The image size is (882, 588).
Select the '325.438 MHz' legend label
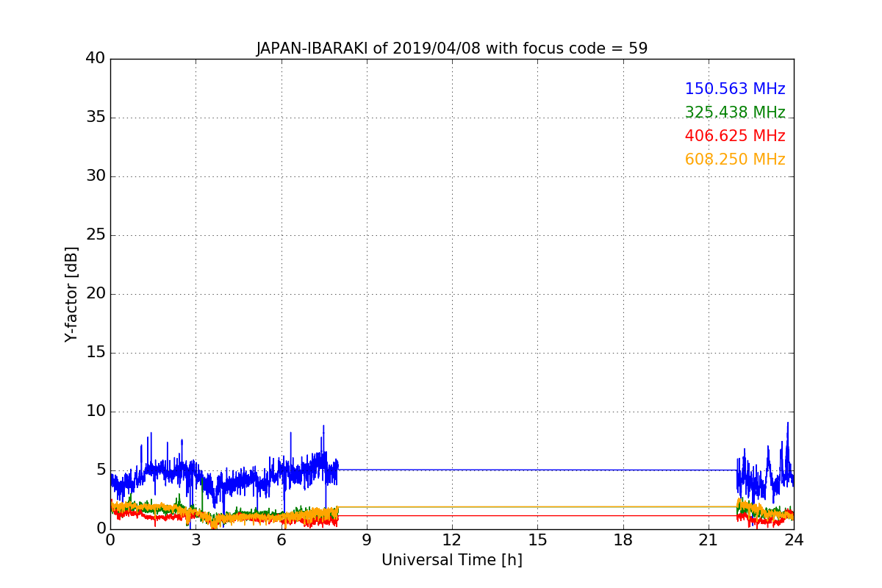(x=735, y=112)
